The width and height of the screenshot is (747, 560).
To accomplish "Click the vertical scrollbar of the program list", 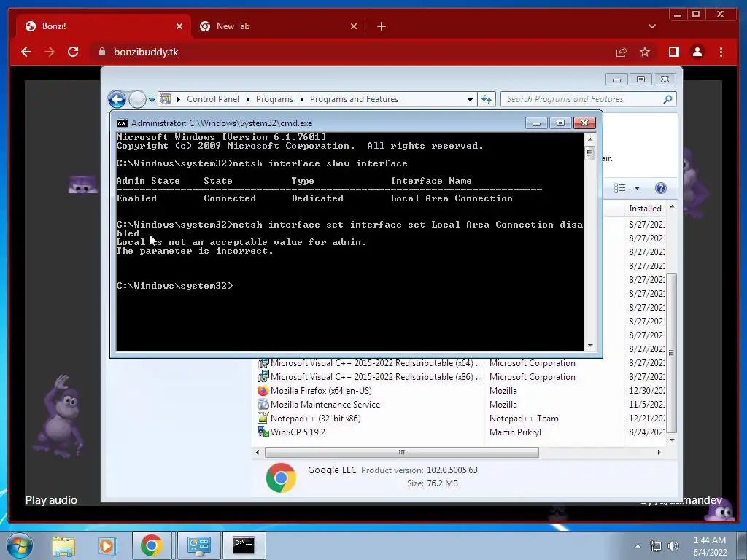I will pos(671,353).
